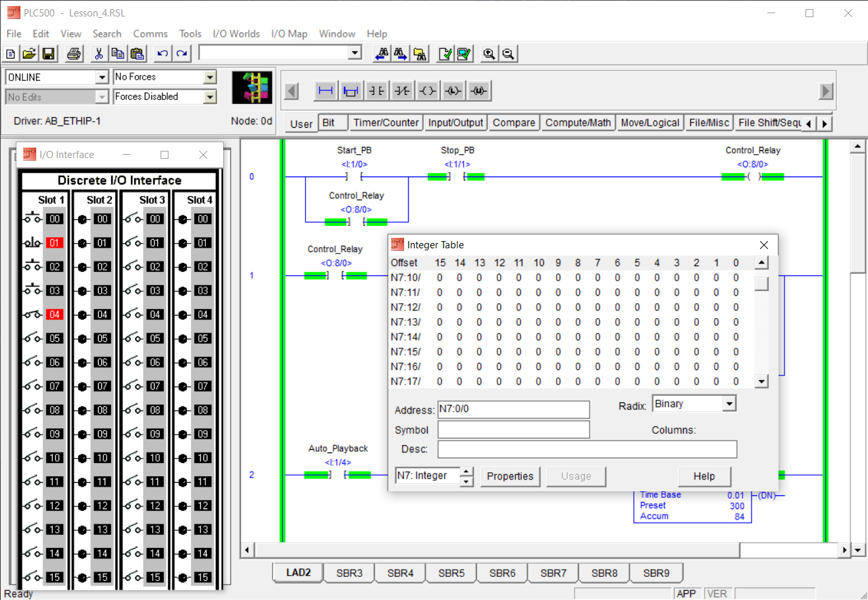Select the Examine If Open contact instruction

pos(402,91)
